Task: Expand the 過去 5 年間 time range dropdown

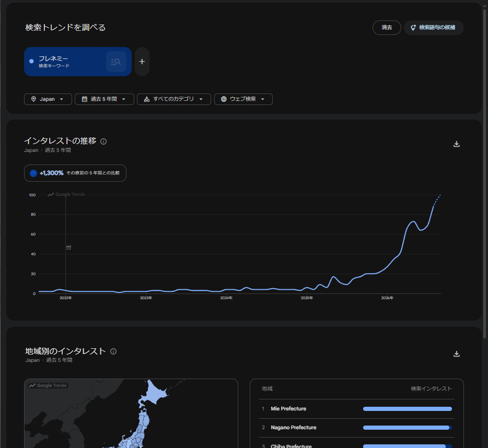Action: pyautogui.click(x=104, y=99)
